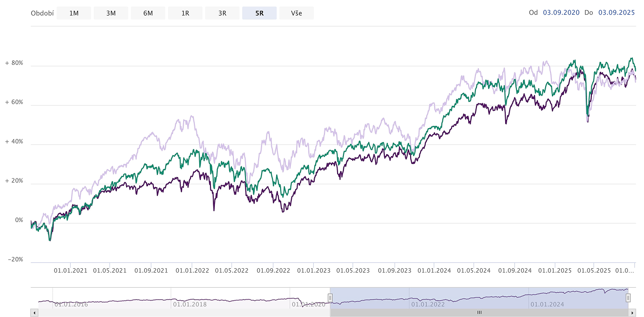Choose the 6M period option

tap(148, 13)
